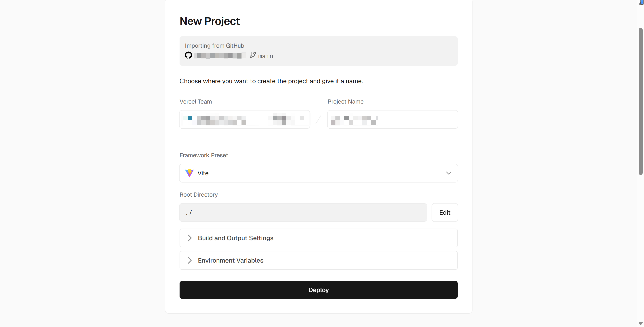Click Edit next to Root Directory

[x=445, y=212]
